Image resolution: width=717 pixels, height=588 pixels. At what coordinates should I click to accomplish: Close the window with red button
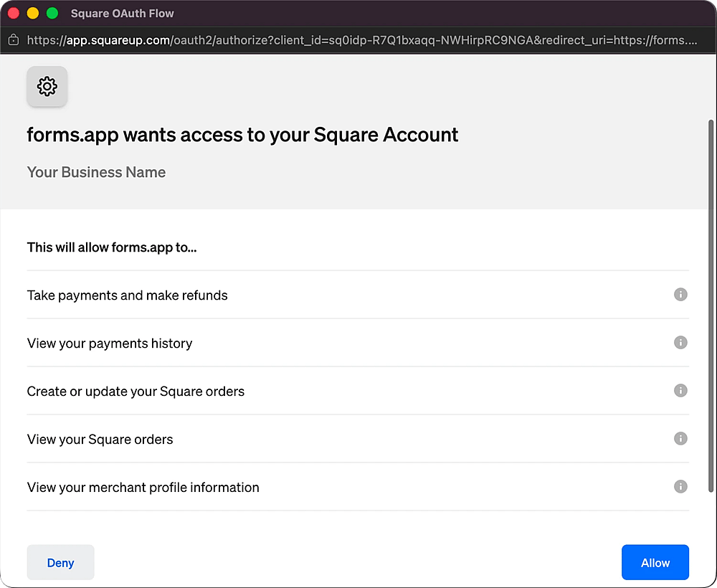(14, 13)
